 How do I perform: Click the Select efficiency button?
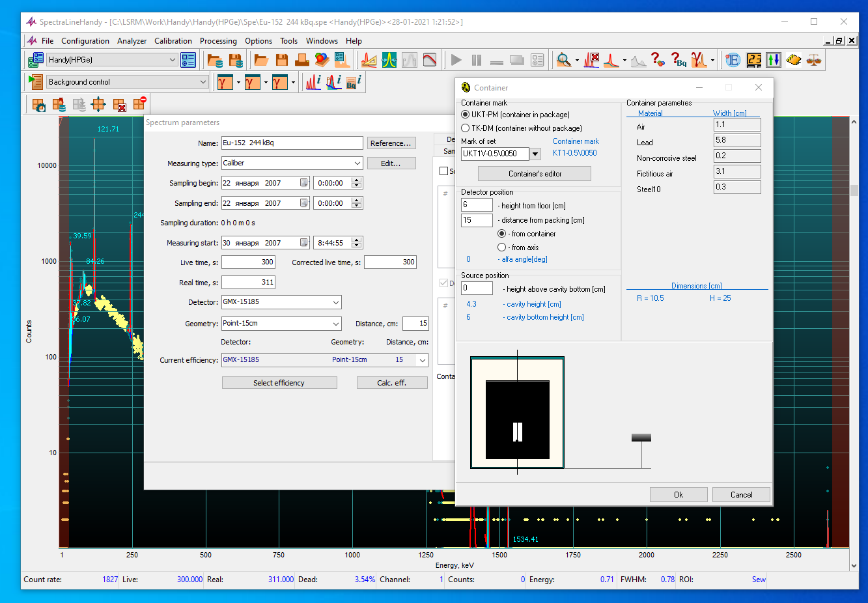(279, 383)
